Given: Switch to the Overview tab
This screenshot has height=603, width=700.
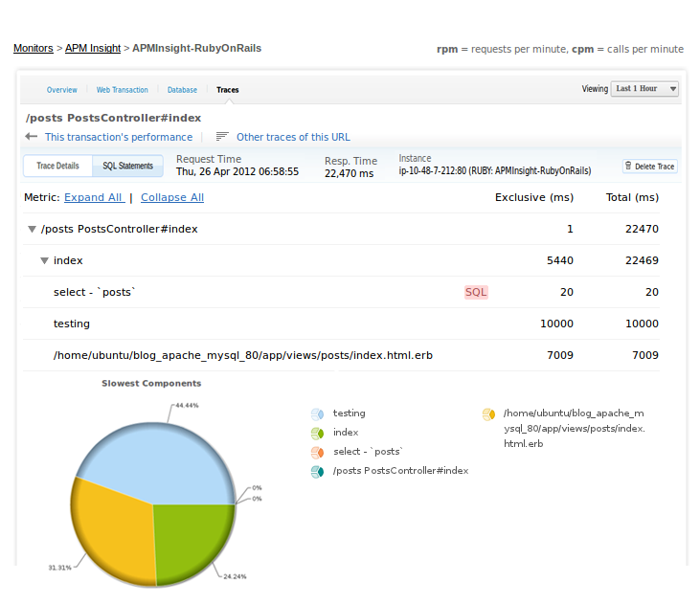Looking at the screenshot, I should pyautogui.click(x=61, y=90).
